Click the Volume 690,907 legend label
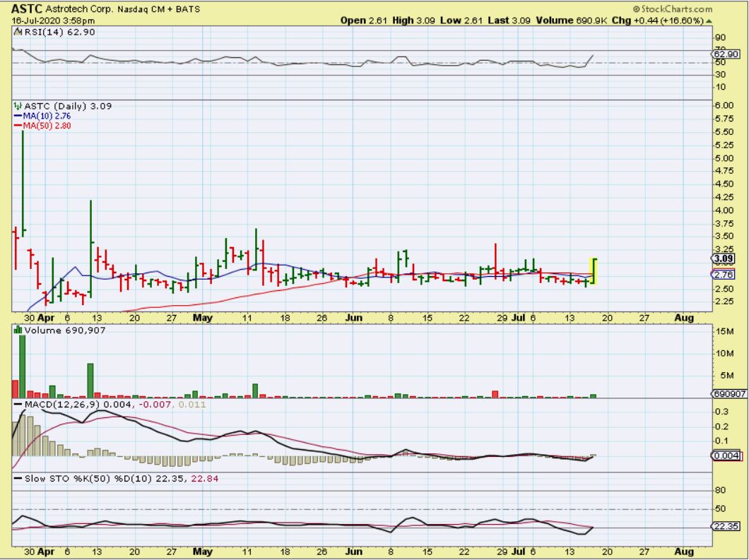This screenshot has width=749, height=560. [x=65, y=330]
